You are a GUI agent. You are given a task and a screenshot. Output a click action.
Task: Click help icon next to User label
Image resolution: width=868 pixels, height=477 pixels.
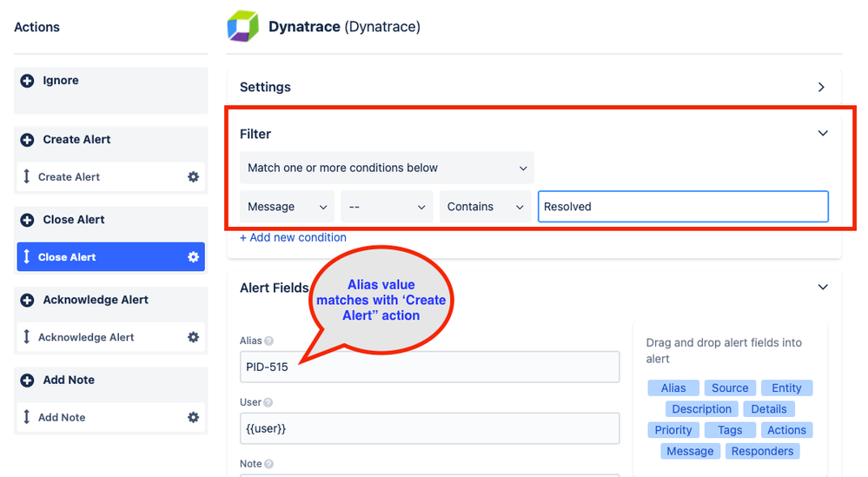pyautogui.click(x=268, y=403)
